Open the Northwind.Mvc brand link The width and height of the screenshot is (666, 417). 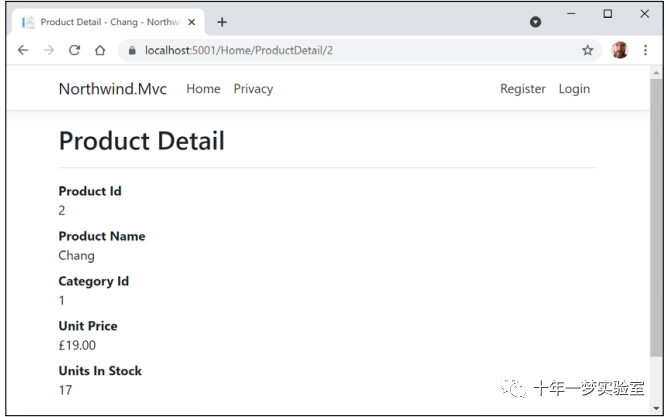113,89
